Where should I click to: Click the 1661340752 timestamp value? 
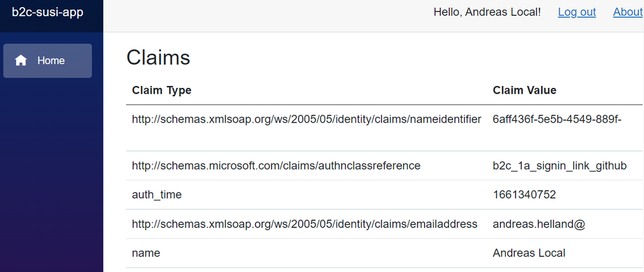click(x=524, y=195)
